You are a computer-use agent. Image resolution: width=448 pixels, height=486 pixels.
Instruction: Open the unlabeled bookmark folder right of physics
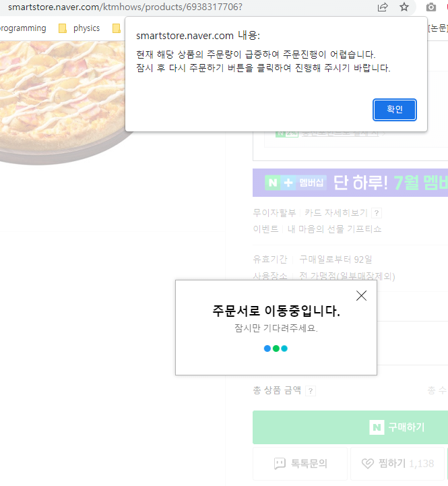coord(117,28)
